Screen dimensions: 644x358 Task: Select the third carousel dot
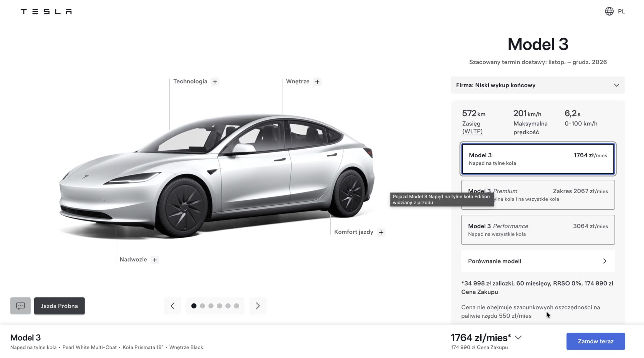211,306
